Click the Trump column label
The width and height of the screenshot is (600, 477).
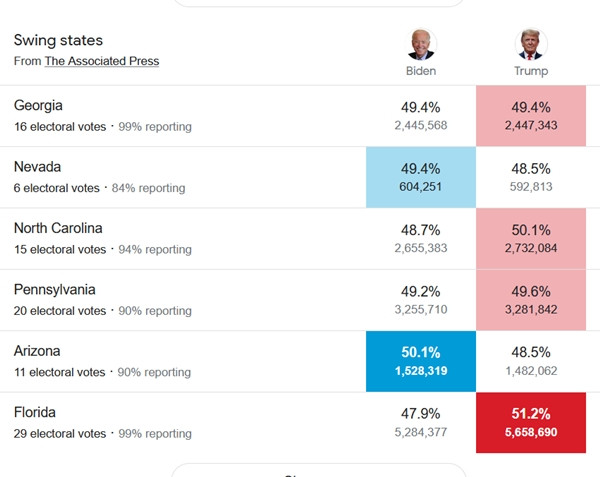coord(531,71)
